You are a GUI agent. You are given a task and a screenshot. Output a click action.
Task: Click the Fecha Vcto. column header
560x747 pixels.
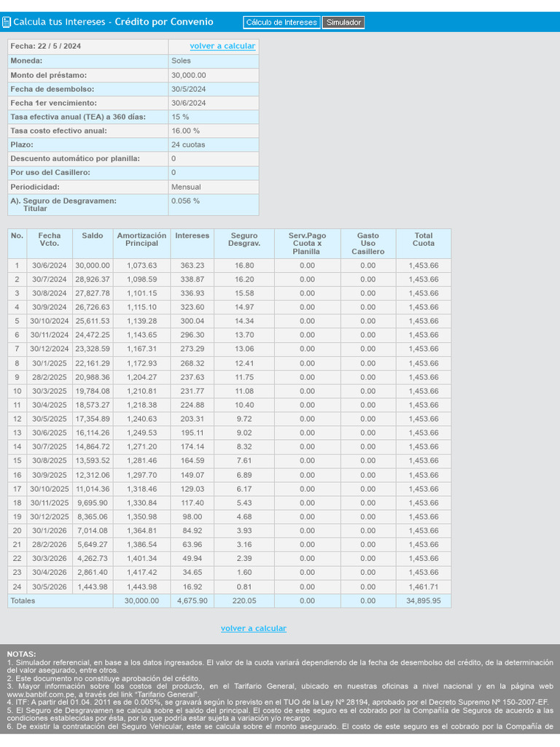49,239
